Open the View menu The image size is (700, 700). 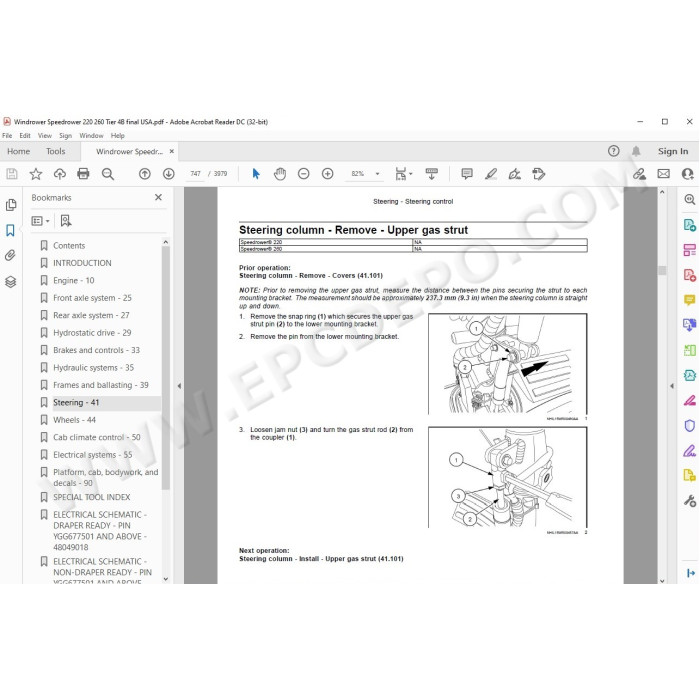pos(45,136)
